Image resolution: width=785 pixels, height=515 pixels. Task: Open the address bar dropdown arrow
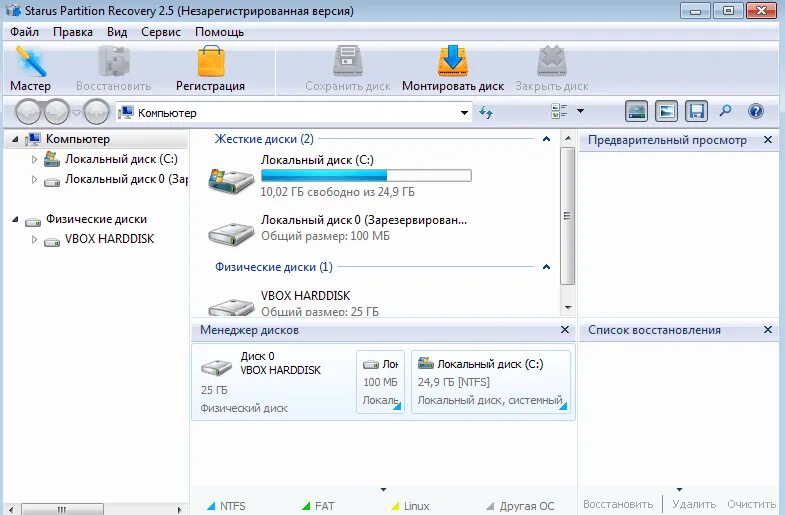point(465,113)
